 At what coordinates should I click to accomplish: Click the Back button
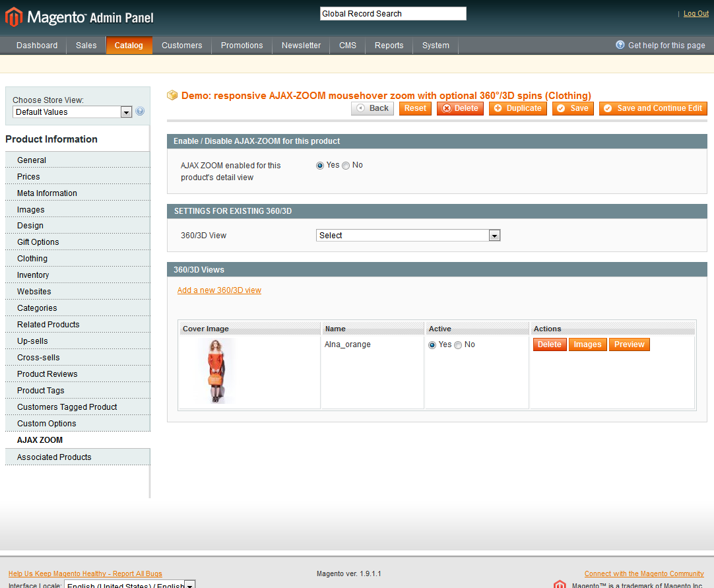click(372, 108)
